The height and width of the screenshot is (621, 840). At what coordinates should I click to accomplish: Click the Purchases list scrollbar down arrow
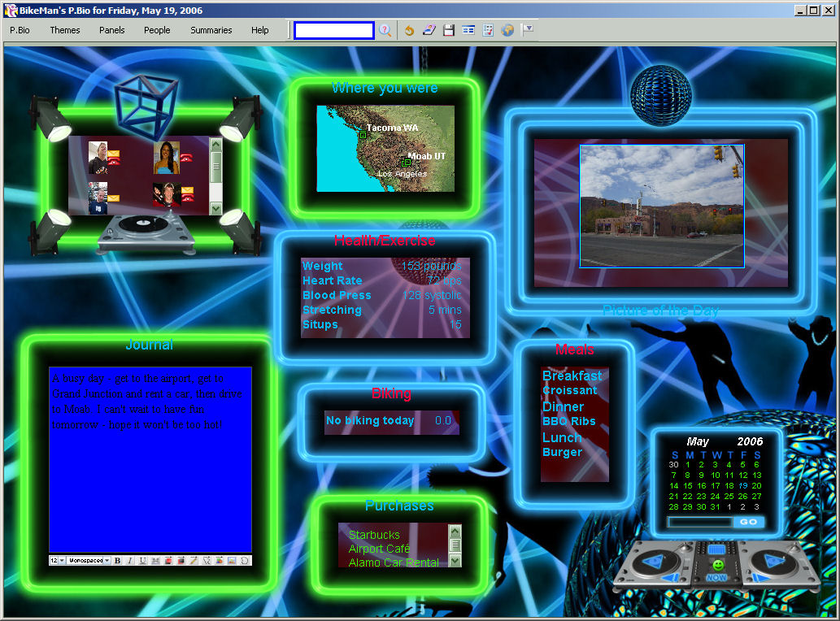pos(455,561)
